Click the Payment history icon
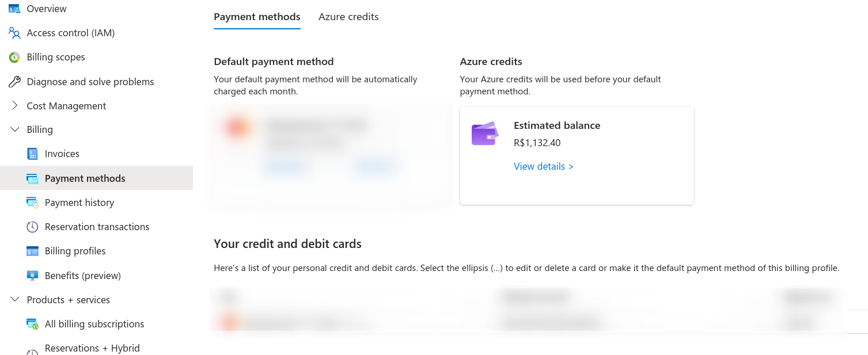Viewport: 868px width, 355px height. click(32, 203)
